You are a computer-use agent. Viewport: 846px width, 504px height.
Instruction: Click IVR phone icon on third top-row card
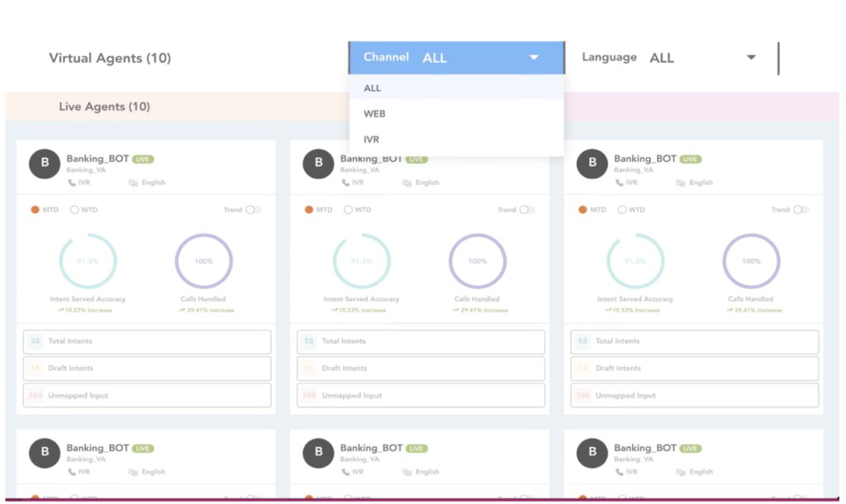pyautogui.click(x=620, y=183)
